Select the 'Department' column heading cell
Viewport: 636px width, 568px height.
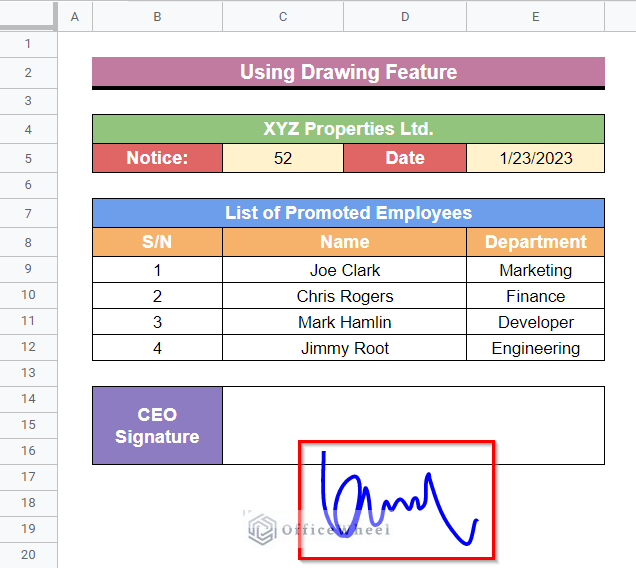(x=535, y=242)
